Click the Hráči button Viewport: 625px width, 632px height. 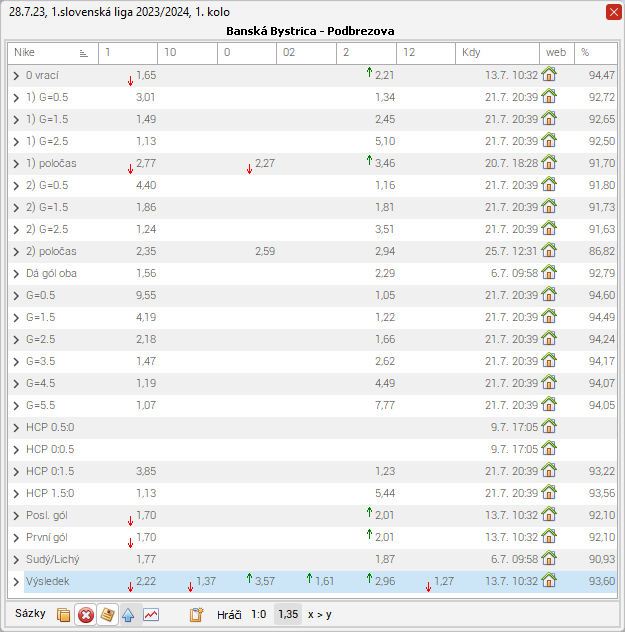click(229, 615)
